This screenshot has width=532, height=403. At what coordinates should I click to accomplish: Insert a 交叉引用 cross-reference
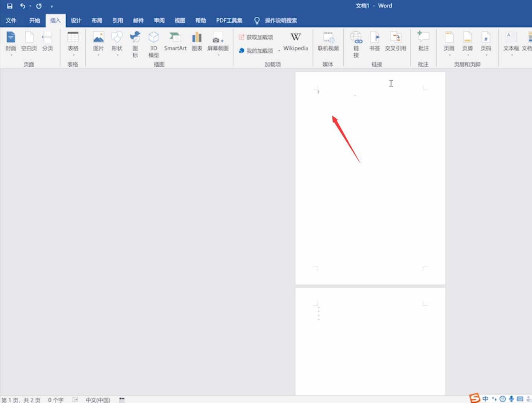click(396, 42)
